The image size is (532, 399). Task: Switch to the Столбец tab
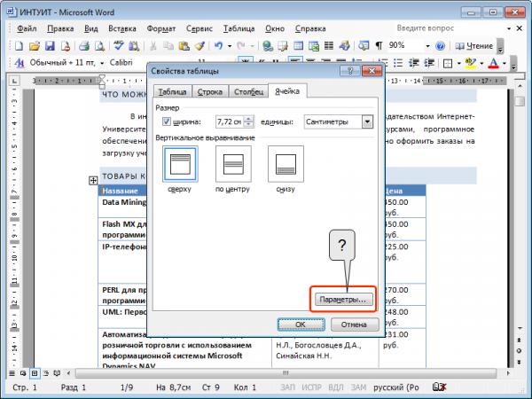pyautogui.click(x=248, y=91)
